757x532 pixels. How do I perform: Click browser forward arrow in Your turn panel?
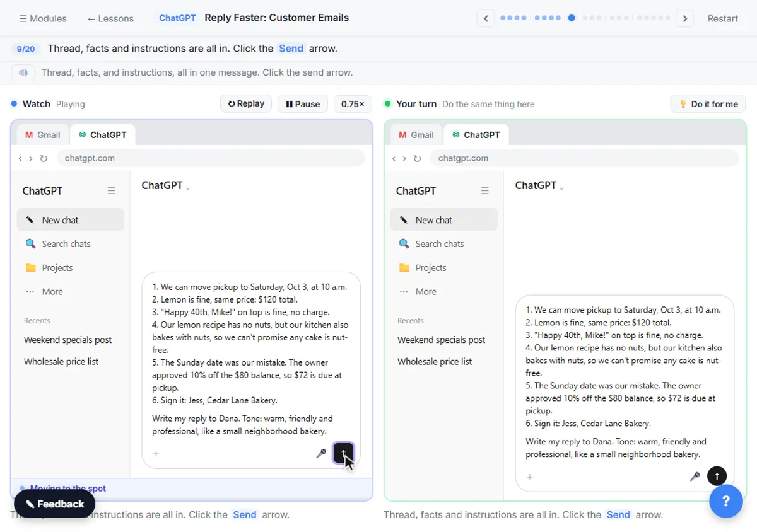point(404,158)
